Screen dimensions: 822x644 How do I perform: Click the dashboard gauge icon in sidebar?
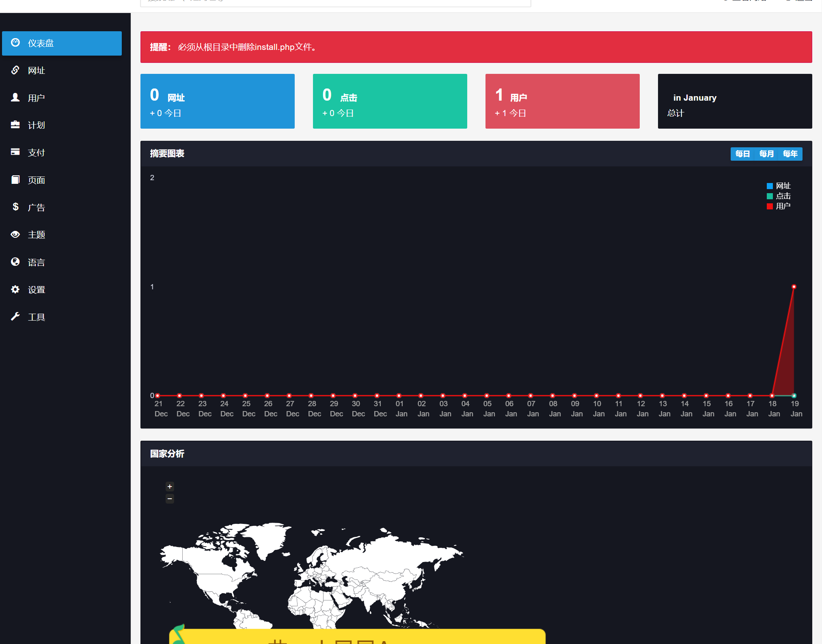coord(15,43)
